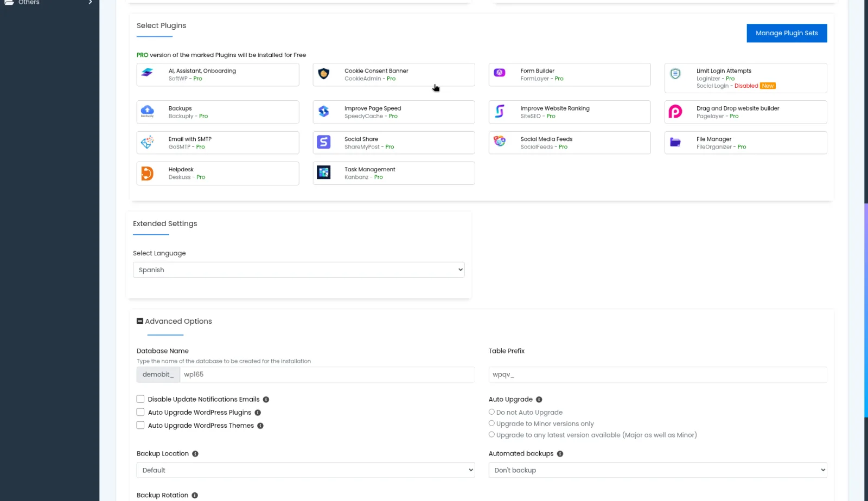Click info icon next to Automated backups
868x501 pixels.
pyautogui.click(x=560, y=454)
